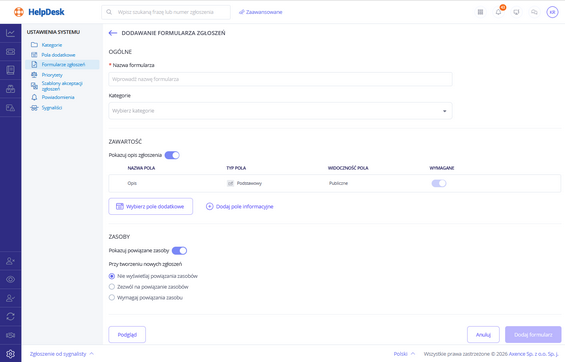
Task: Open the chart statistics sidebar icon
Action: 10,33
